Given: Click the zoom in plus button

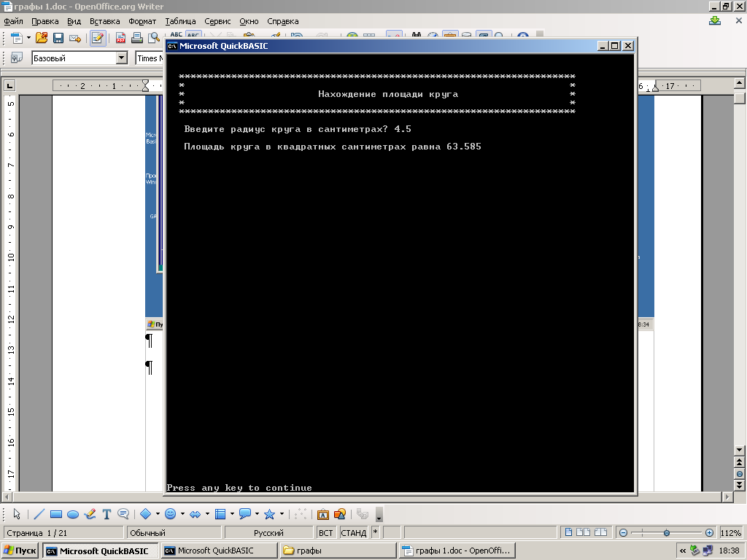Looking at the screenshot, I should 709,533.
